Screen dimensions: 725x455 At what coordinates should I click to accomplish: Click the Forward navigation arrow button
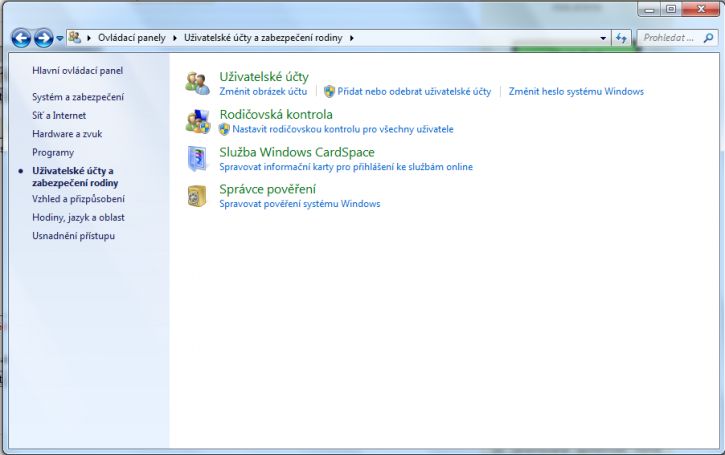(x=43, y=38)
